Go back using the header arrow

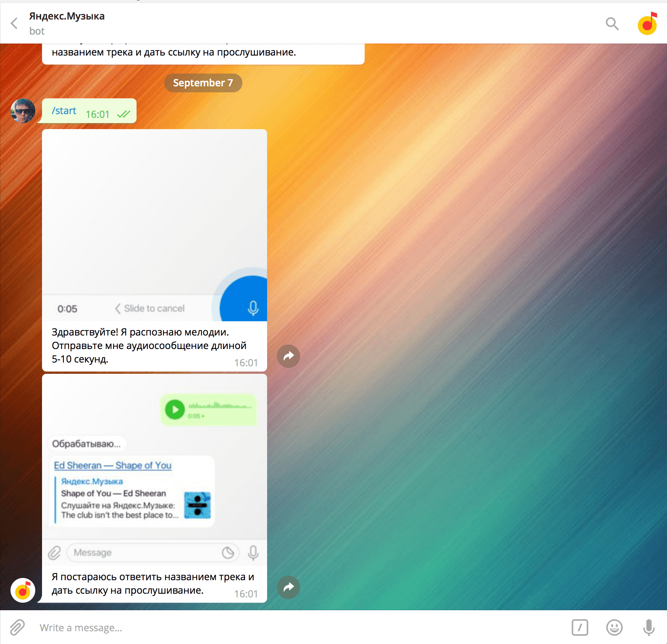pyautogui.click(x=14, y=23)
